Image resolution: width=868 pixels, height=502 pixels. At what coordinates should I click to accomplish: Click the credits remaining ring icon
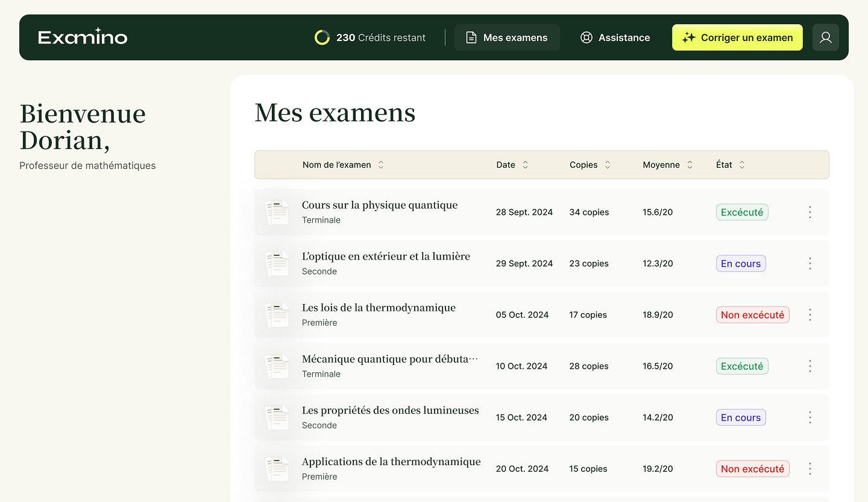(322, 37)
